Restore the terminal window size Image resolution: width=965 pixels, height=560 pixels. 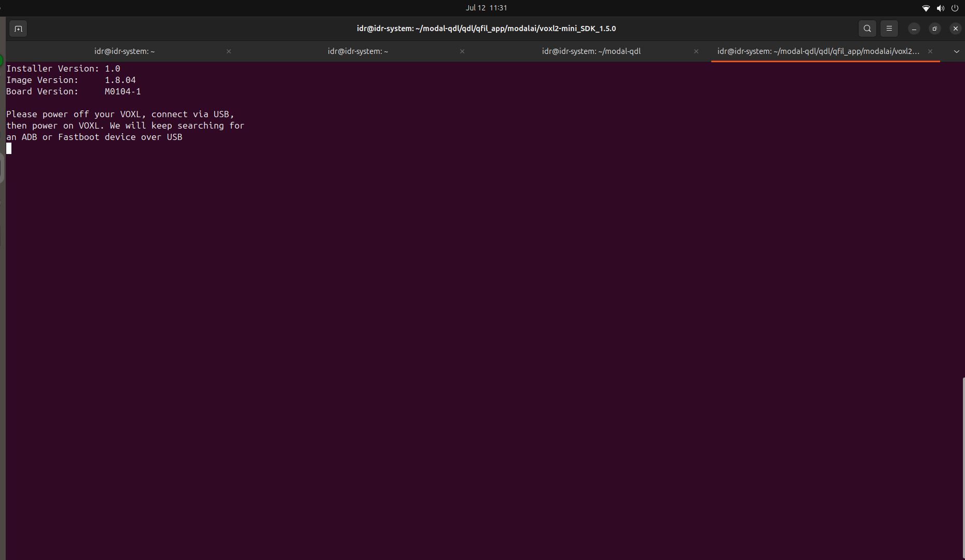click(x=934, y=29)
